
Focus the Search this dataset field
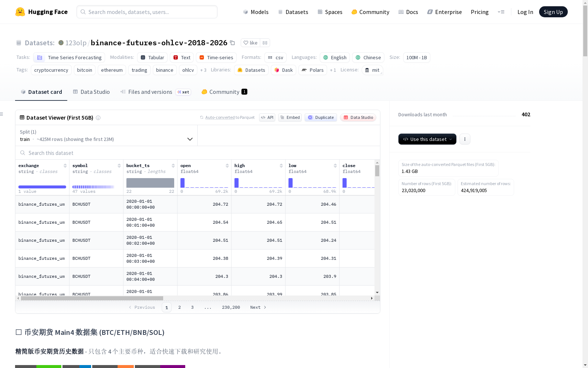[x=198, y=153]
